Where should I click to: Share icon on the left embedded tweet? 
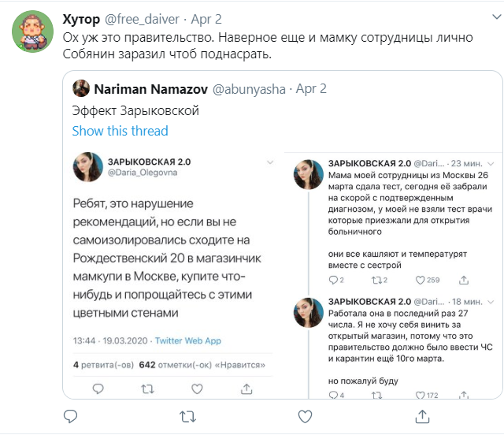[246, 388]
